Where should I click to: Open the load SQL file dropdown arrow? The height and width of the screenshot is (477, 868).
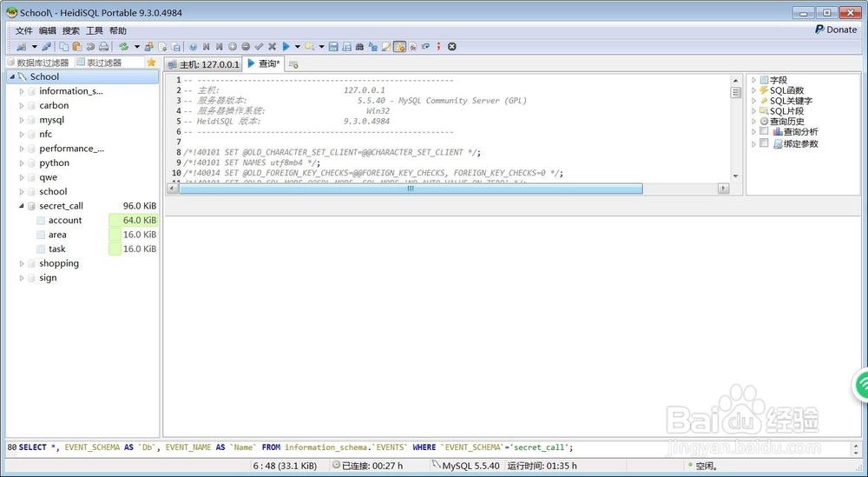point(322,47)
